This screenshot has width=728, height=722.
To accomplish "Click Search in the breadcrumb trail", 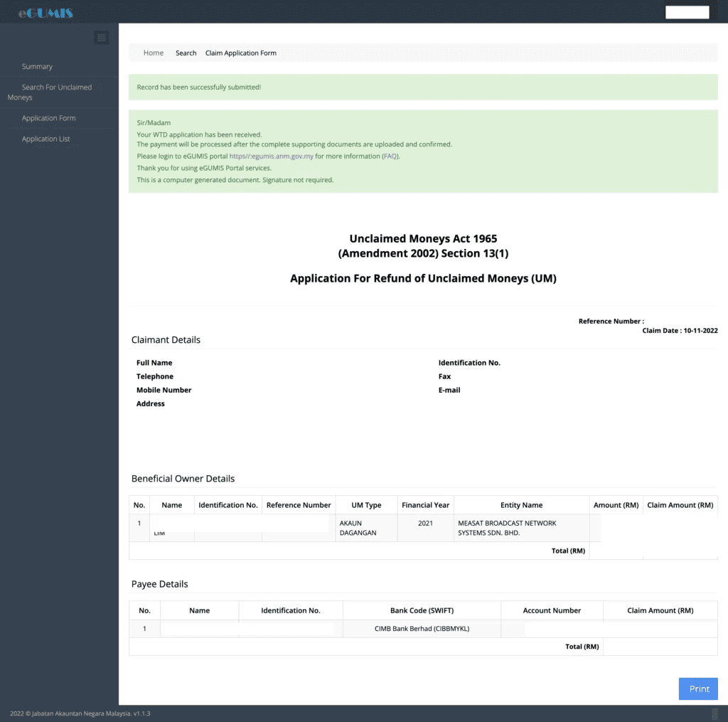I will (186, 53).
